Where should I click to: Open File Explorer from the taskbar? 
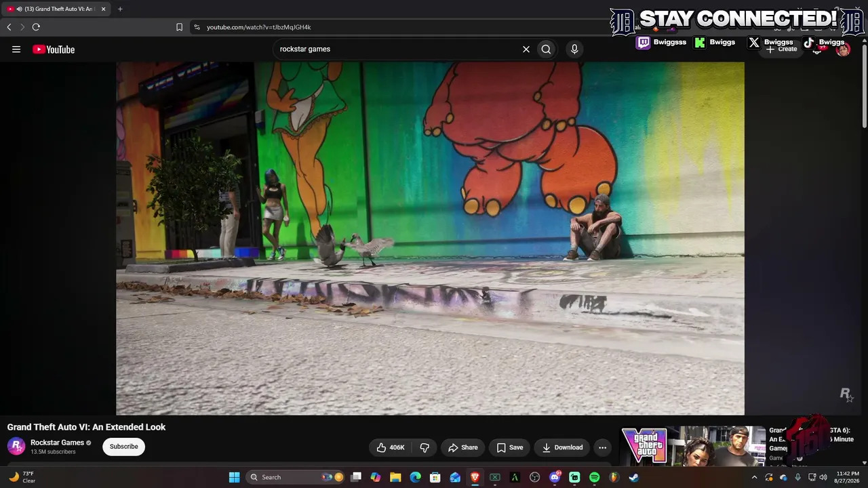(x=395, y=477)
